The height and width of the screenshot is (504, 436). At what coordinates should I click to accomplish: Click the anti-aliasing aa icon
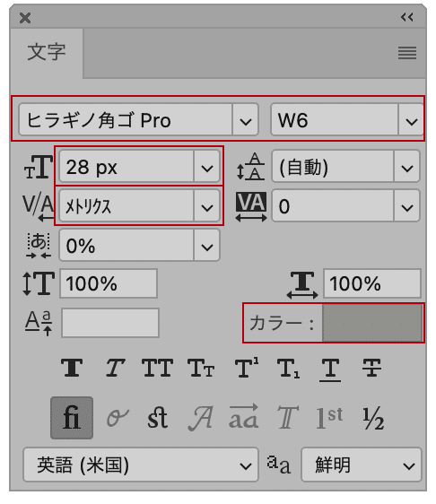pyautogui.click(x=278, y=465)
